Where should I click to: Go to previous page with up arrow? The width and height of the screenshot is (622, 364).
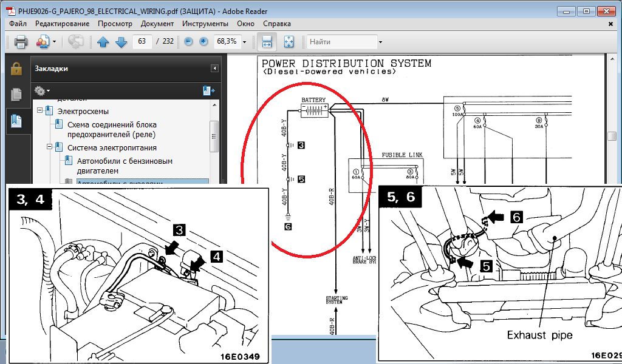coord(103,42)
